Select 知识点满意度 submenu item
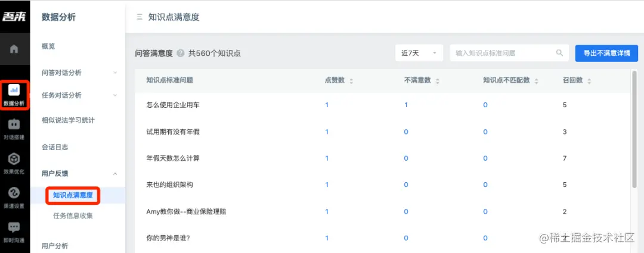 [x=73, y=196]
